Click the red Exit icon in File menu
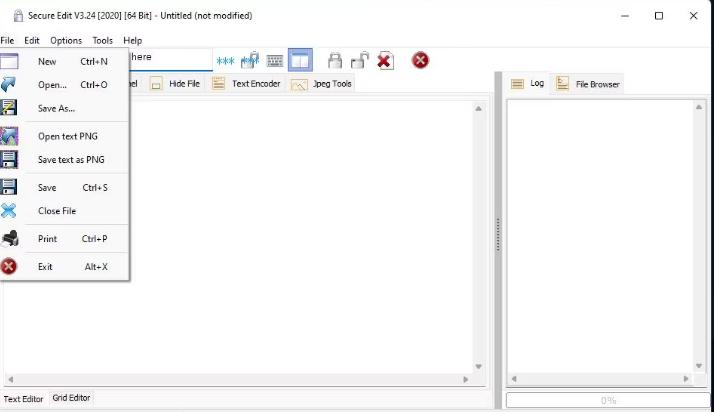 coord(9,266)
